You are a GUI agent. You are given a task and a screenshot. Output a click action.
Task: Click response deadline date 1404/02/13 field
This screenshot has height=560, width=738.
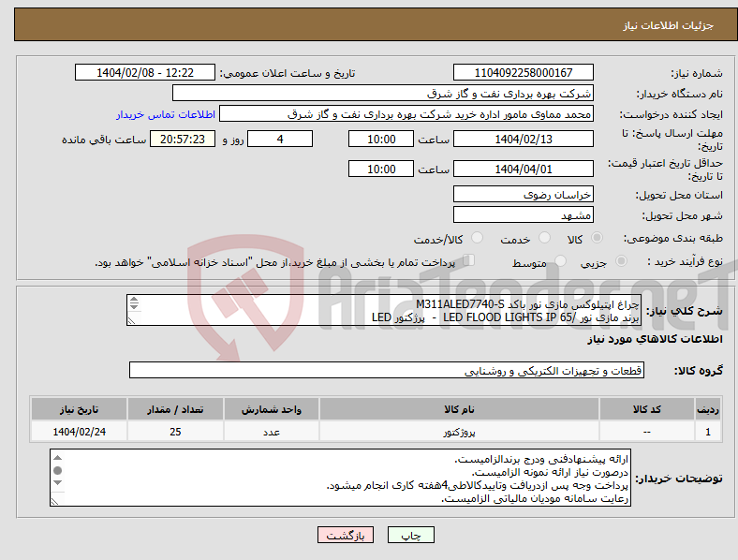pos(523,139)
